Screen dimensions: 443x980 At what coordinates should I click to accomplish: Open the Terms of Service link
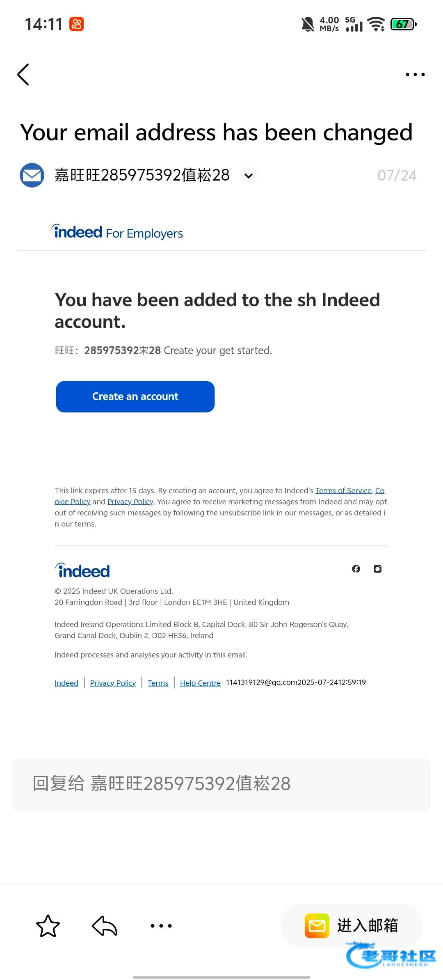[343, 490]
